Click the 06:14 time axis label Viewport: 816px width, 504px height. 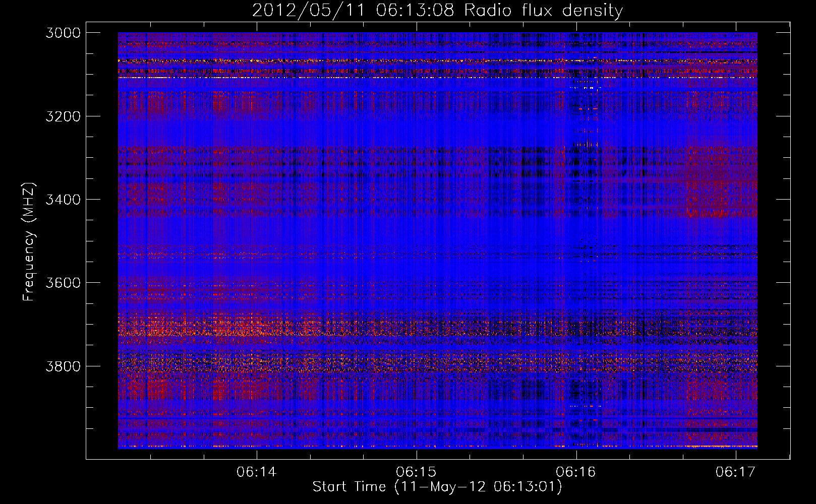(x=257, y=472)
